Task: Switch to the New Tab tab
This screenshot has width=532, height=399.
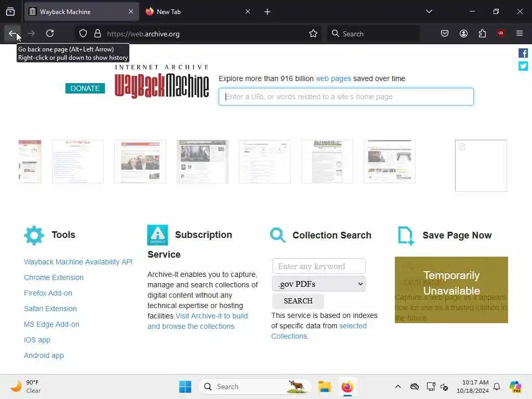Action: click(198, 12)
